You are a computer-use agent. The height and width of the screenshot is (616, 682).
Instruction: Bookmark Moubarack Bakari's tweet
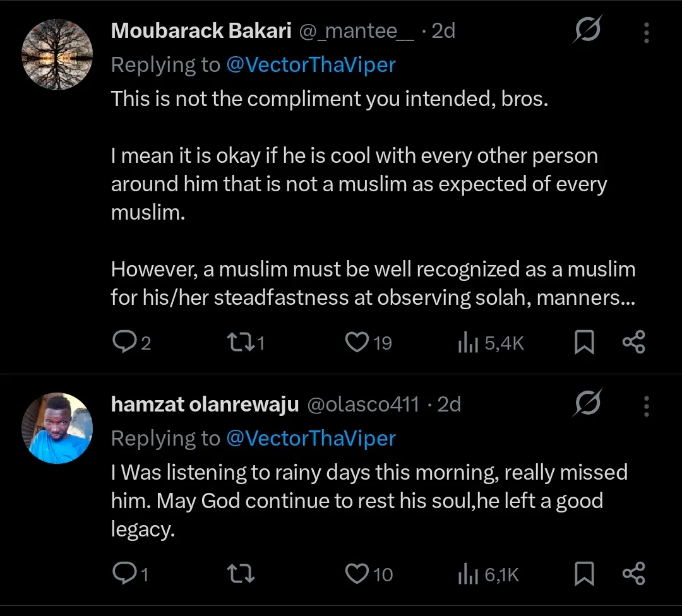(x=585, y=342)
